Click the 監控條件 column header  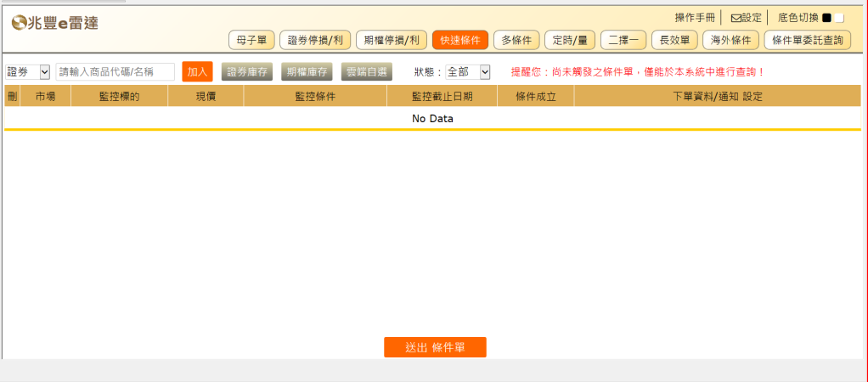coord(315,96)
